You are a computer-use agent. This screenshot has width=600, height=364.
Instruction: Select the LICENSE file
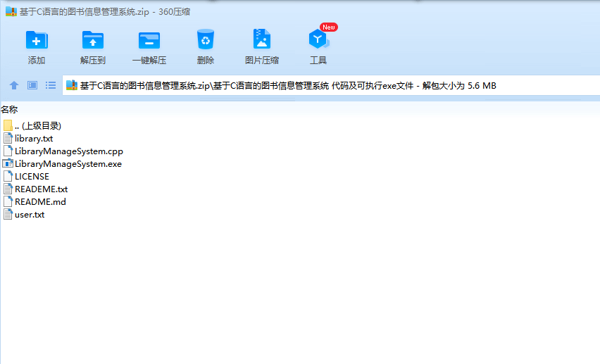tap(26, 176)
